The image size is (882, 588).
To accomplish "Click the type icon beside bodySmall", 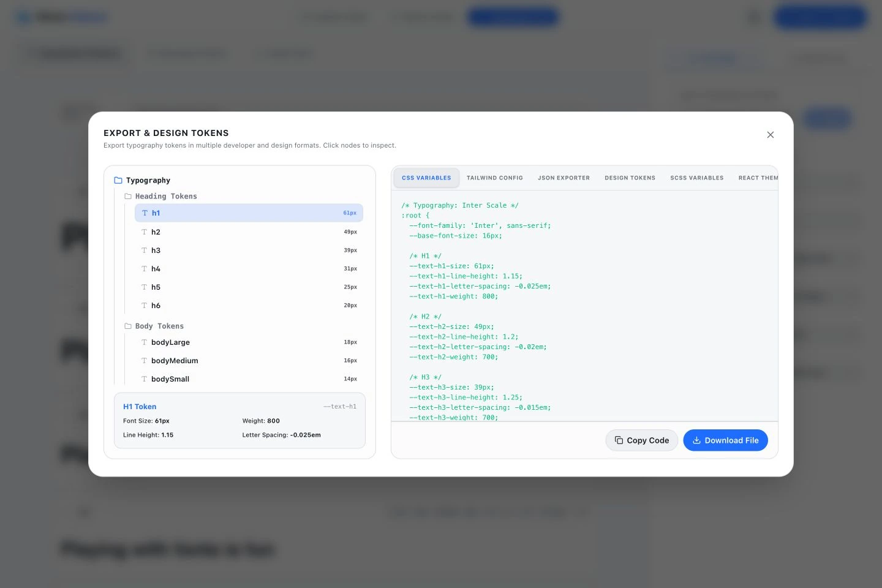I will (x=145, y=379).
